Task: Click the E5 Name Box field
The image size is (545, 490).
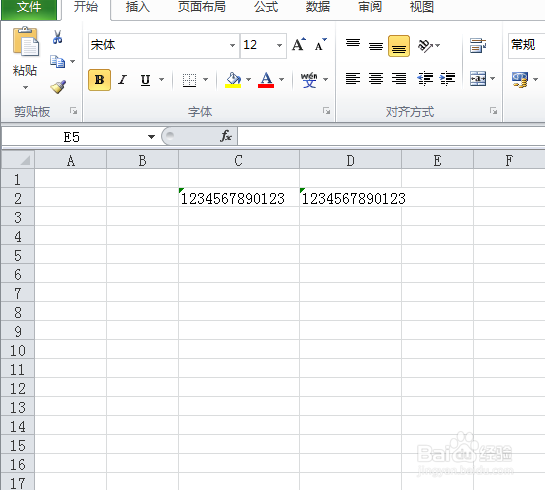Action: pyautogui.click(x=73, y=137)
